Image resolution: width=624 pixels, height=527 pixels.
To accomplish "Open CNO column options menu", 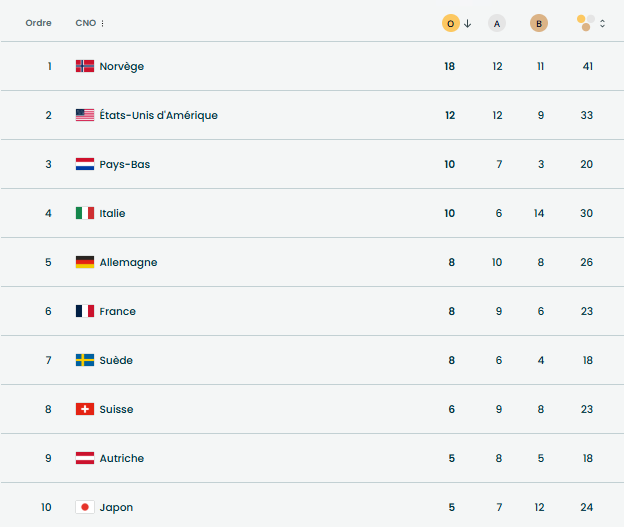I will point(103,23).
